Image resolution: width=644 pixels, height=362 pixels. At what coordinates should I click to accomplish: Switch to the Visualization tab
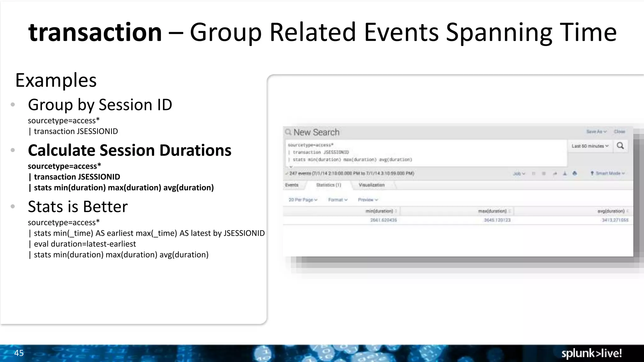(372, 185)
